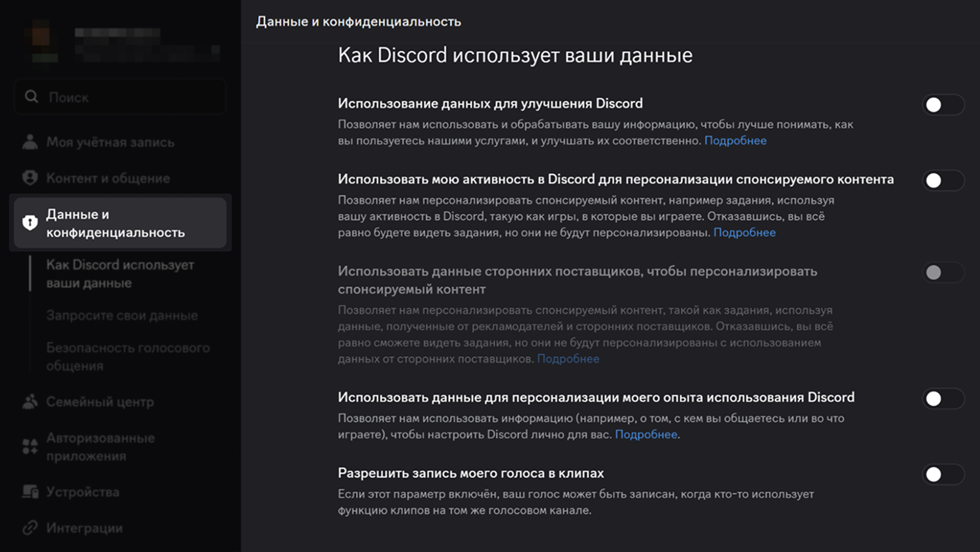Click the heading Как Discord использует ваши данные

click(515, 55)
